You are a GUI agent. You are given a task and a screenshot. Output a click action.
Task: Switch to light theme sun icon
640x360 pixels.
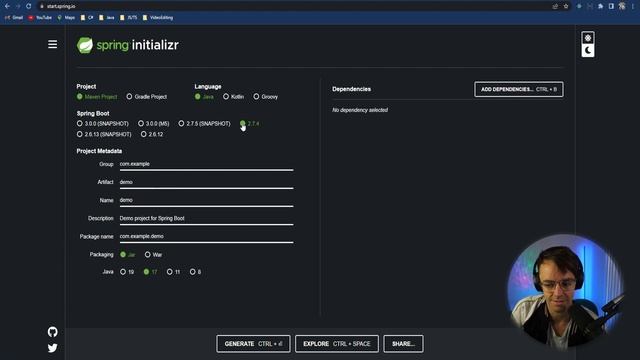588,38
